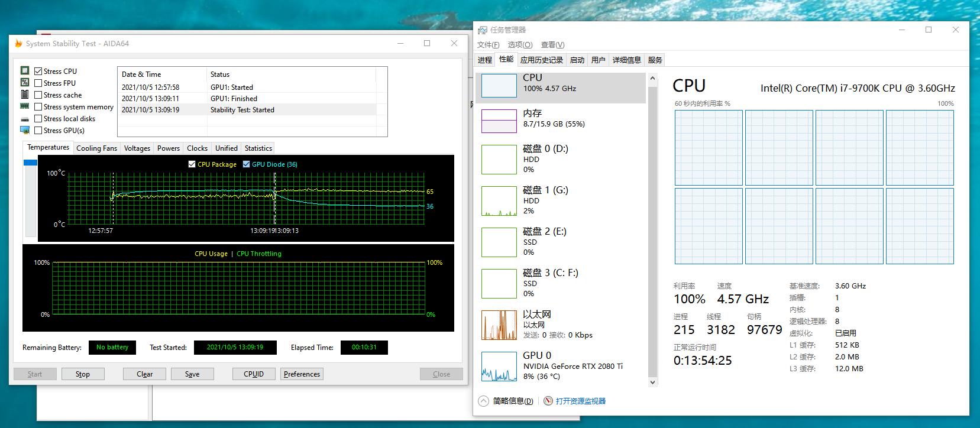The image size is (980, 428).
Task: Open the Voltages tab
Action: (x=137, y=148)
